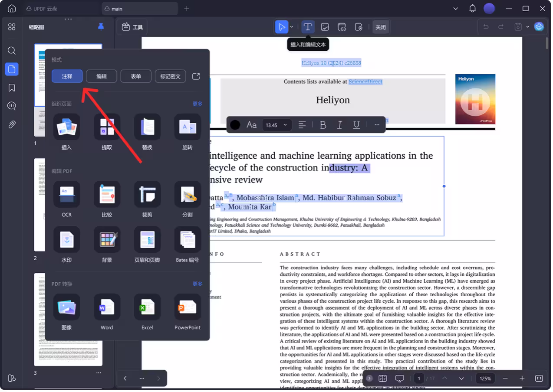Toggle bold text formatting
The width and height of the screenshot is (553, 392).
[x=323, y=125]
